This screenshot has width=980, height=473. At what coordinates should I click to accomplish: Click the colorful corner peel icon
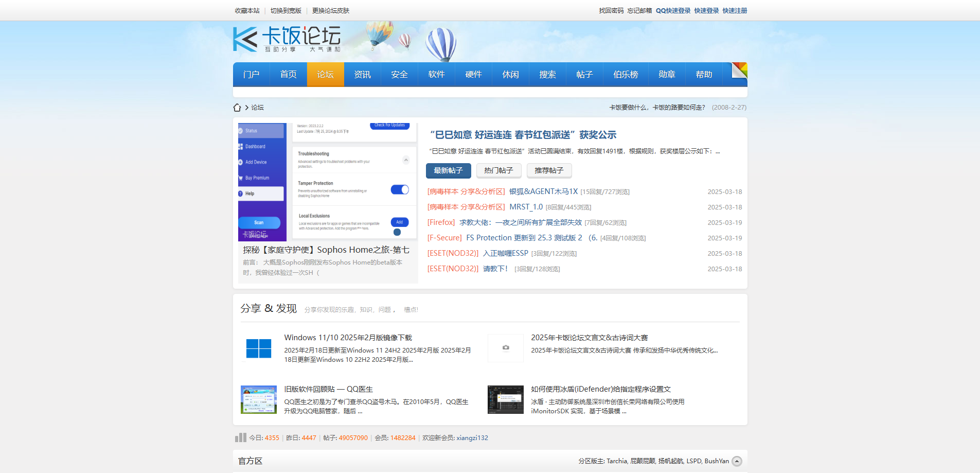(x=739, y=70)
